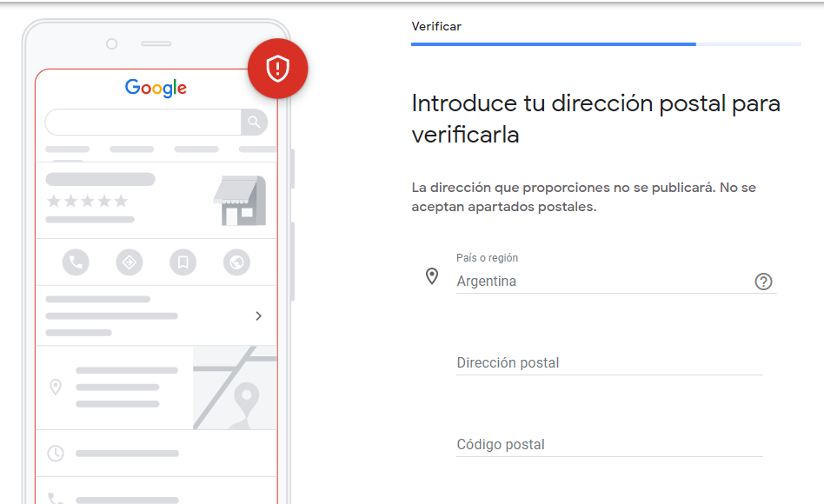Click the storefront illustration in mockup
The height and width of the screenshot is (504, 824).
coord(240,200)
